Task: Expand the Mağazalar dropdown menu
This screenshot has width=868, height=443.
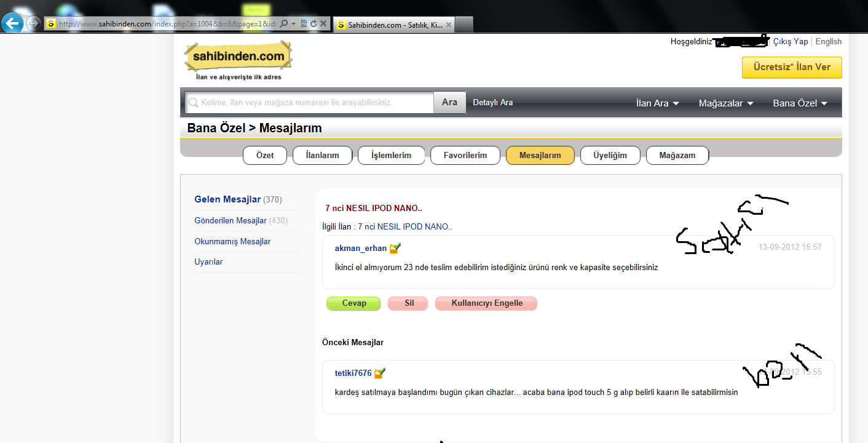Action: click(726, 103)
